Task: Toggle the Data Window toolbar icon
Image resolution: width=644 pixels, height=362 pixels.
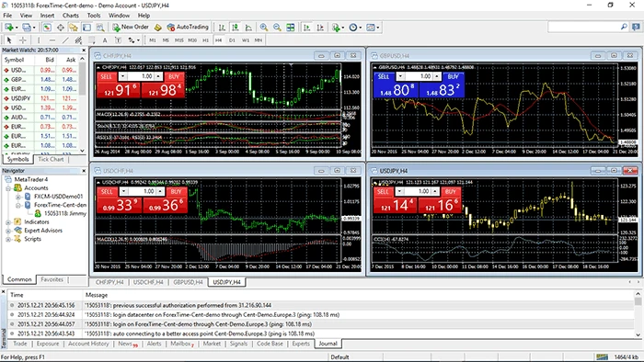Action: [61, 27]
